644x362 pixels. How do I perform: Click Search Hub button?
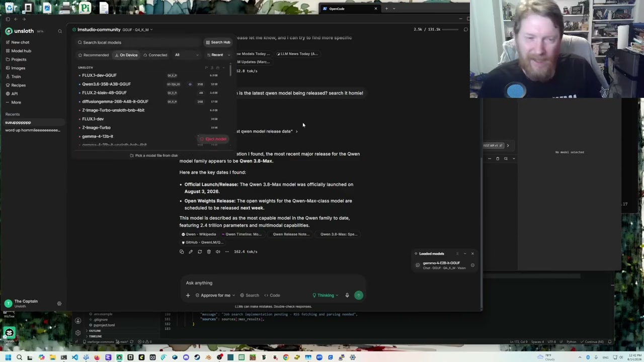pos(218,42)
